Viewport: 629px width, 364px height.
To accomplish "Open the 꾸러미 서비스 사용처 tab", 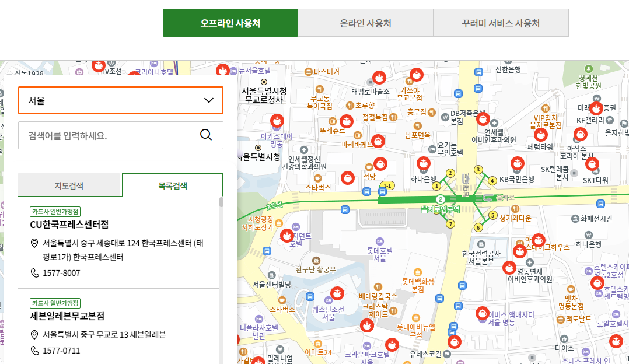I will (501, 23).
